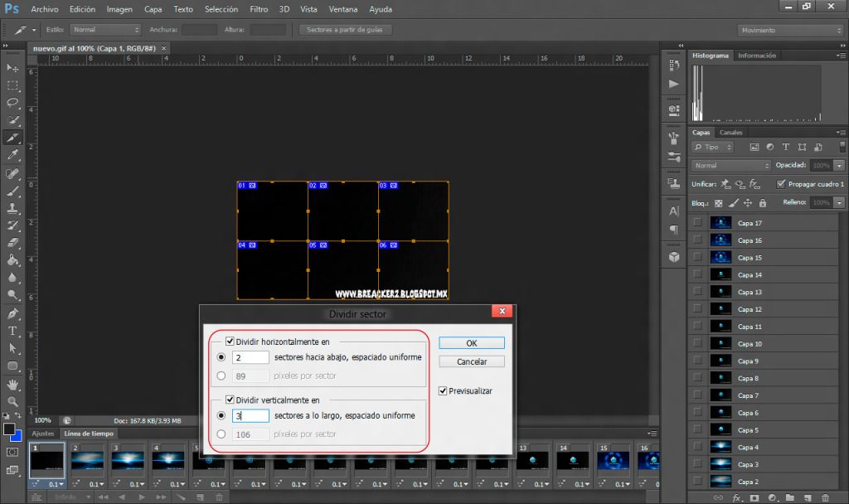Select the Horizontal Type tool
This screenshot has height=504, width=849.
12,331
